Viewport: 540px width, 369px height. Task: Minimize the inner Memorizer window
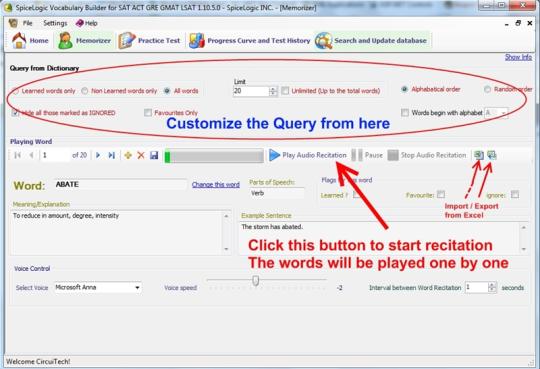(507, 24)
